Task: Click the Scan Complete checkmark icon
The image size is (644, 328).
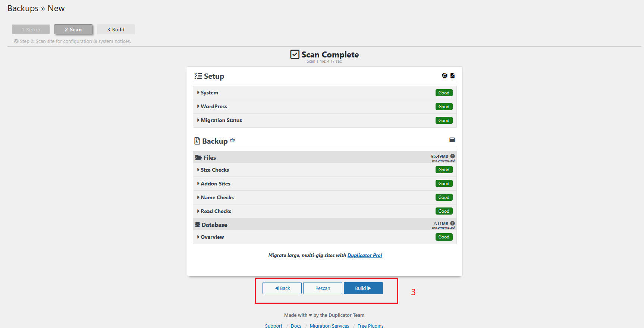Action: pos(295,54)
